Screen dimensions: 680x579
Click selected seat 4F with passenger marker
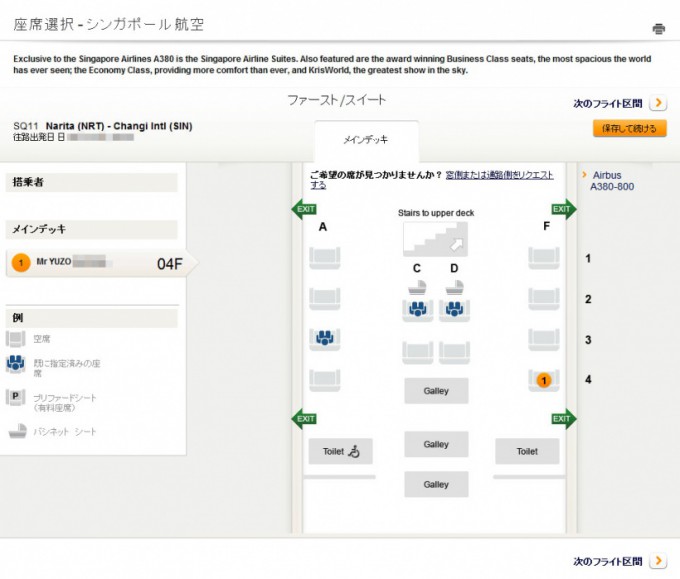544,380
